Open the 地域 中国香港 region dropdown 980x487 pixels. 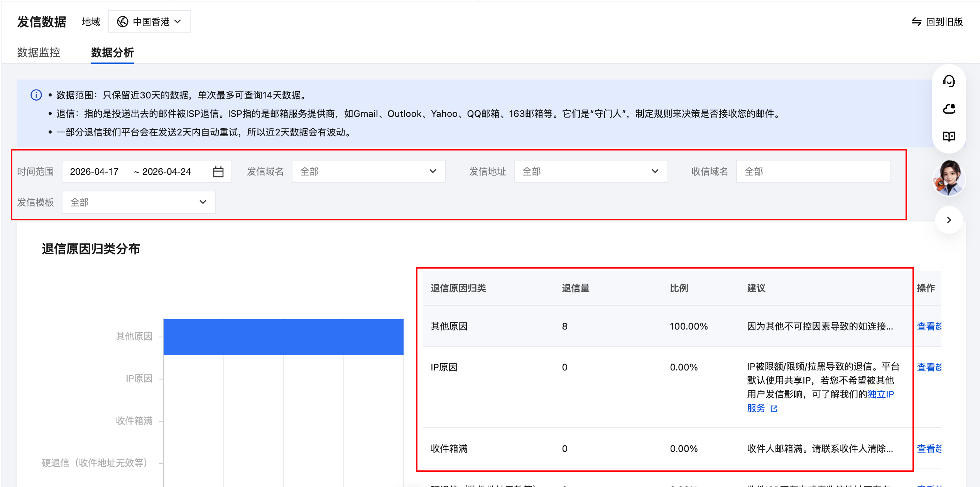149,22
